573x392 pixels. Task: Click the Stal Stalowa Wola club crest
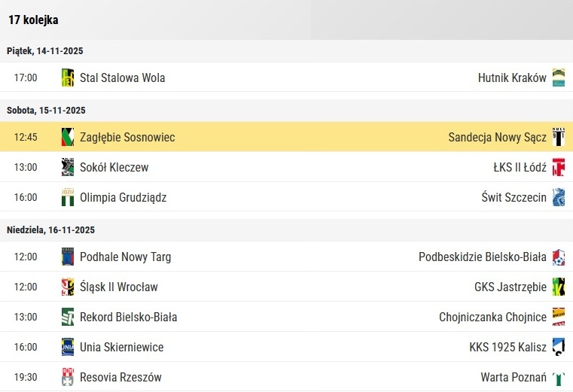(68, 77)
